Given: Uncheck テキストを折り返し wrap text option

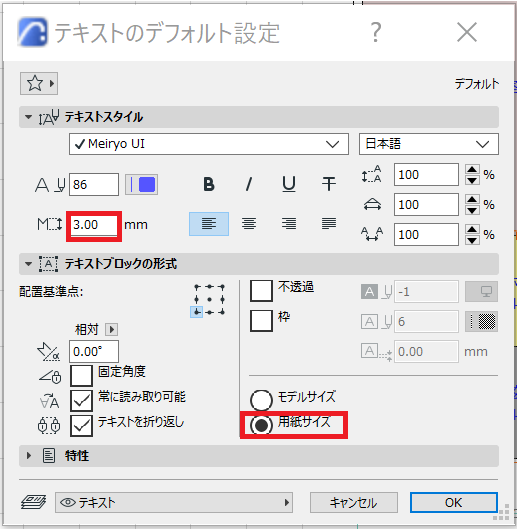Looking at the screenshot, I should click(x=81, y=425).
